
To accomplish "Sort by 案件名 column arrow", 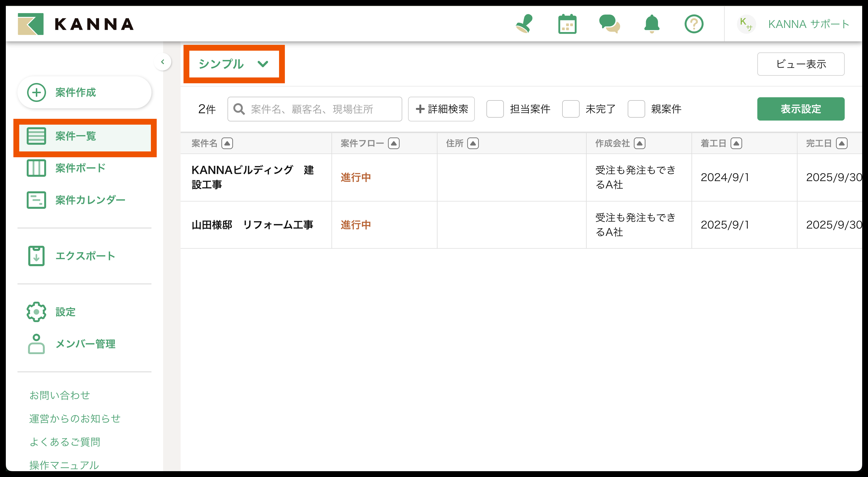I will click(x=227, y=144).
